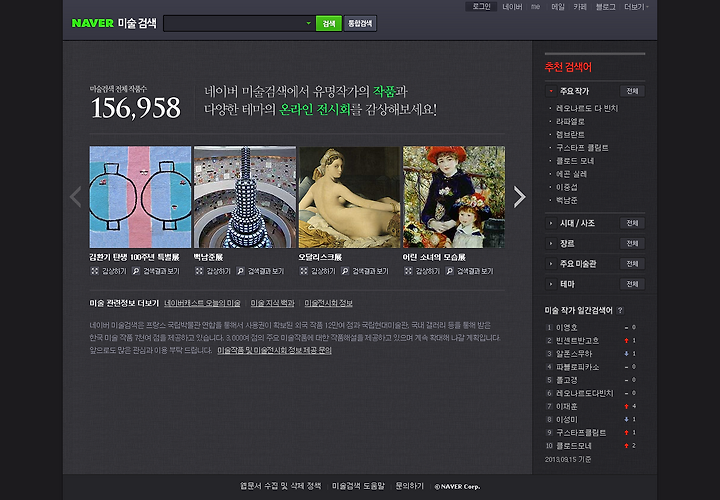The width and height of the screenshot is (720, 500).
Task: Open rank 4 파블로피카소 in daily searches
Action: [x=577, y=367]
